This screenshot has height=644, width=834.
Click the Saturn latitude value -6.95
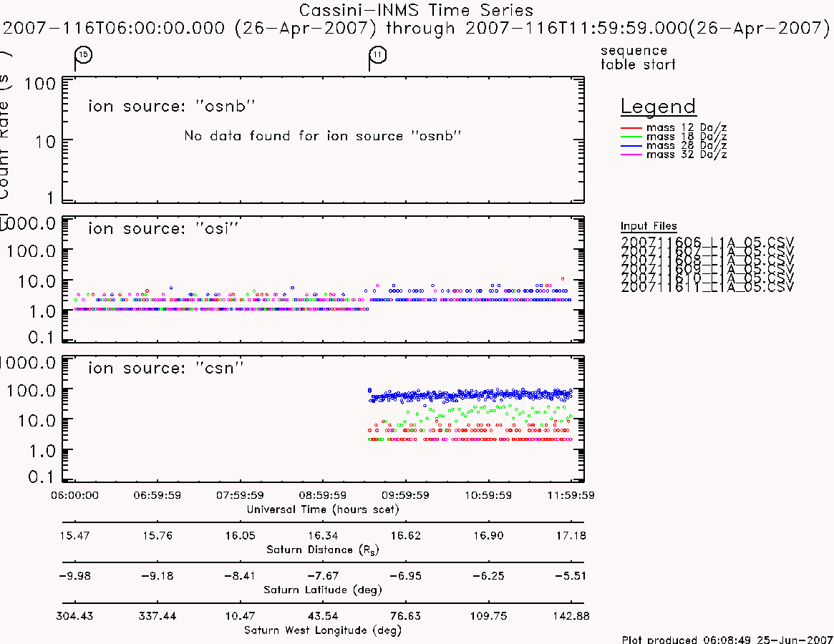[x=406, y=576]
